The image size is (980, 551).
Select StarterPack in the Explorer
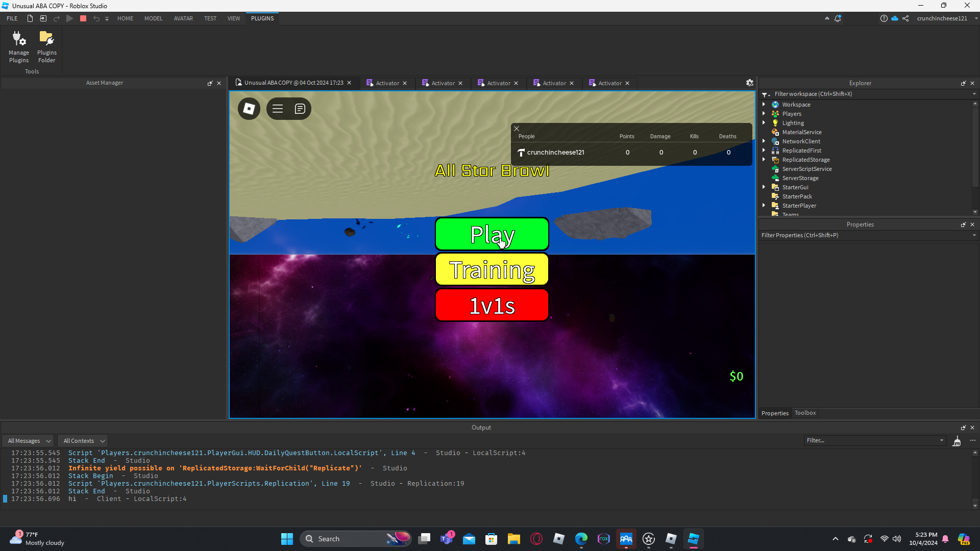pos(797,196)
